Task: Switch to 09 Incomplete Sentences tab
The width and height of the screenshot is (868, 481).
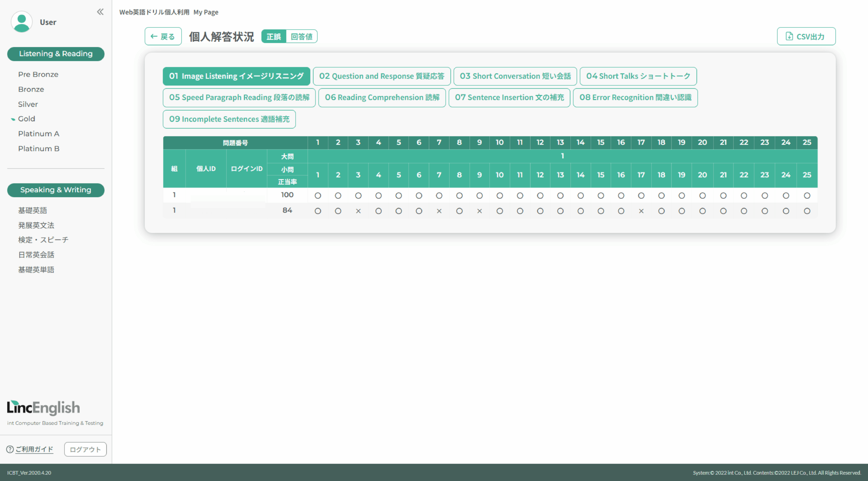Action: [229, 119]
